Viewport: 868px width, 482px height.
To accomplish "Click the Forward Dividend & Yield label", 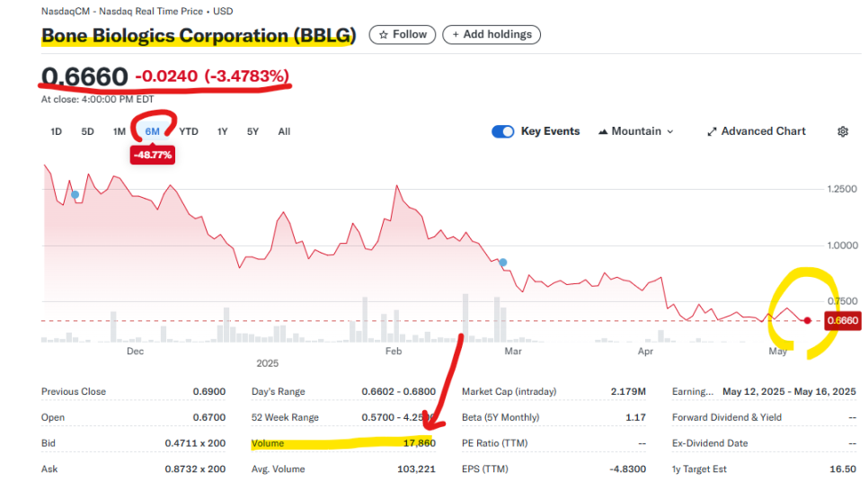I will 727,417.
